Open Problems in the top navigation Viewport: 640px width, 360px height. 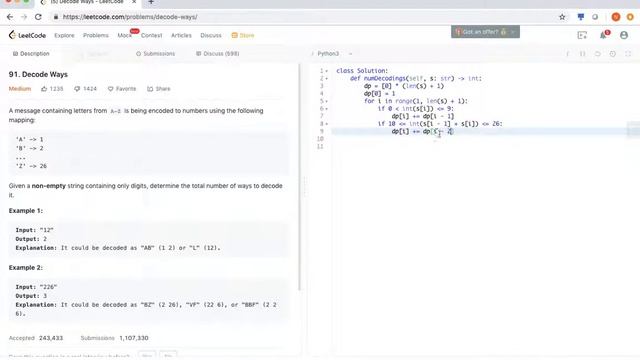96,36
